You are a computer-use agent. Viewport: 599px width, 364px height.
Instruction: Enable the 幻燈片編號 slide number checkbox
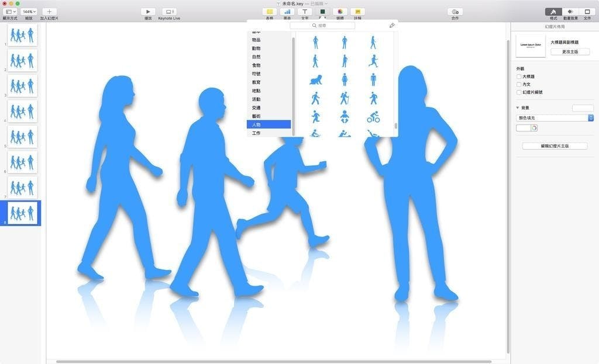[x=519, y=92]
